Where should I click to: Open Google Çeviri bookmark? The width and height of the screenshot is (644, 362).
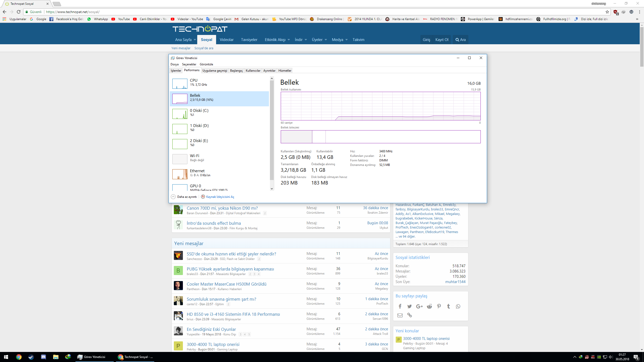coord(219,19)
